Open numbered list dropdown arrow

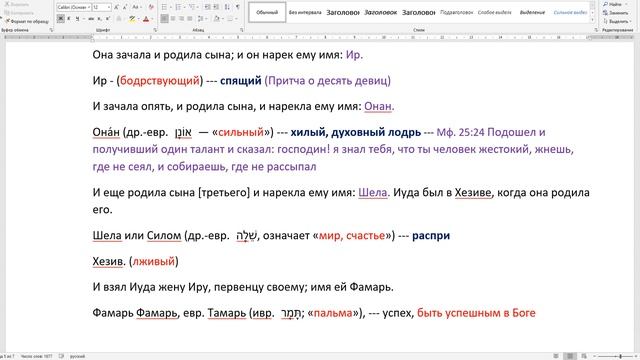[x=184, y=7]
